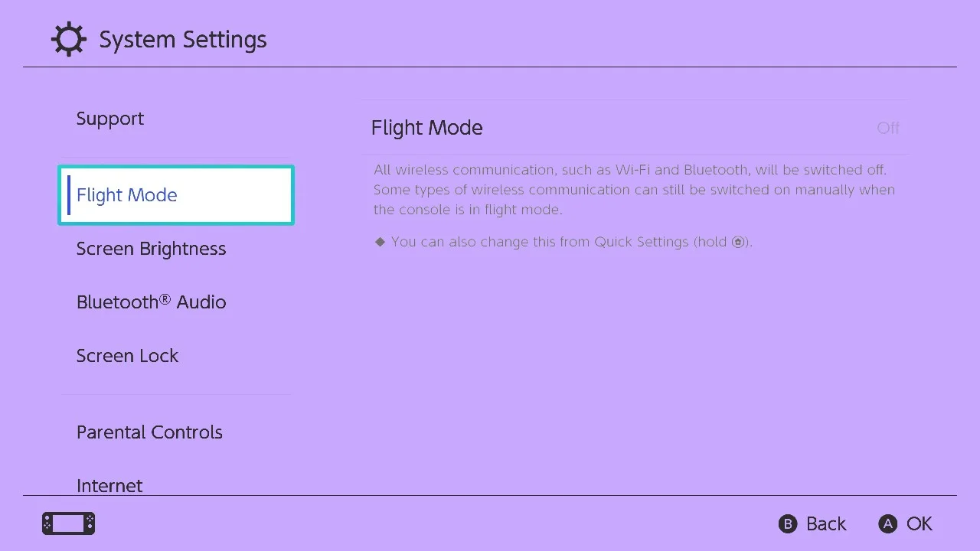The image size is (980, 551).
Task: Click the OK label
Action: point(920,523)
